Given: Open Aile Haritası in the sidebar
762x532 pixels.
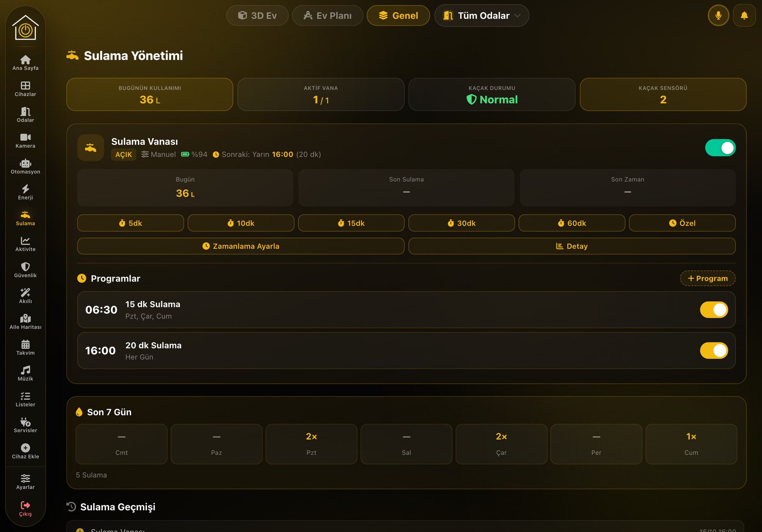Looking at the screenshot, I should [x=25, y=322].
